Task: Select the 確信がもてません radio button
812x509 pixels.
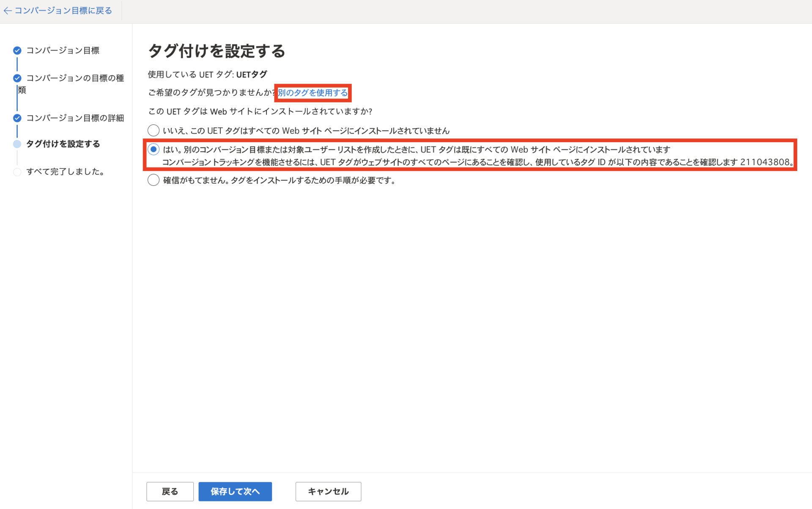Action: 154,180
